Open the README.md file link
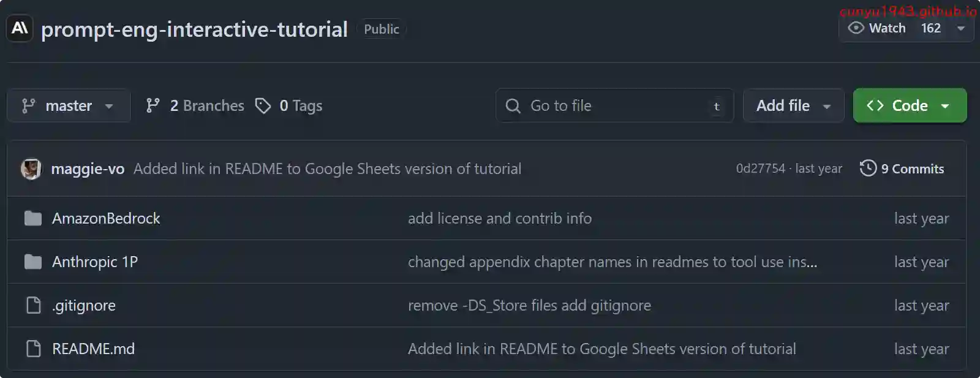The height and width of the screenshot is (378, 980). click(x=93, y=349)
